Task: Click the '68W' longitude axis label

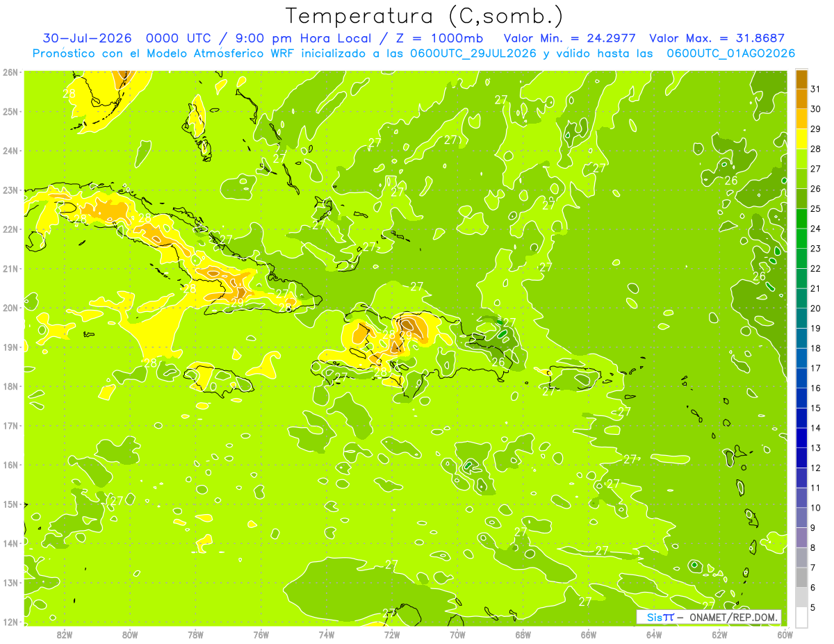Action: point(523,634)
